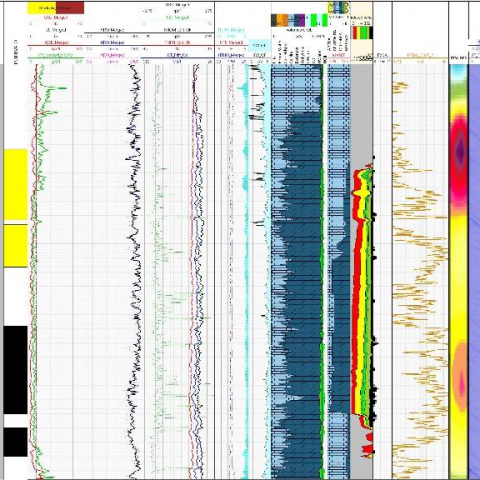Select the orange swatch in lithology legend strip

(x=282, y=20)
